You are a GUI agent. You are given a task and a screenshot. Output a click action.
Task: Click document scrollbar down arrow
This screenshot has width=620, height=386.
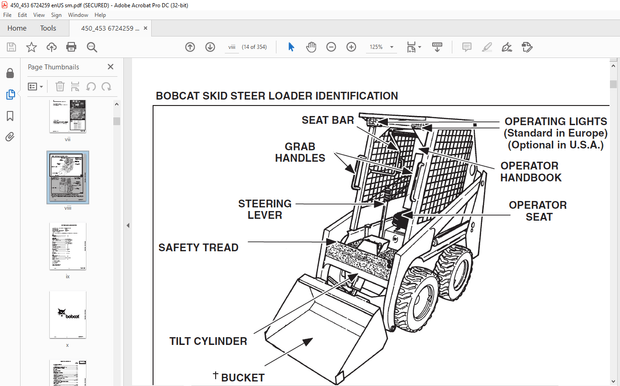point(613,382)
